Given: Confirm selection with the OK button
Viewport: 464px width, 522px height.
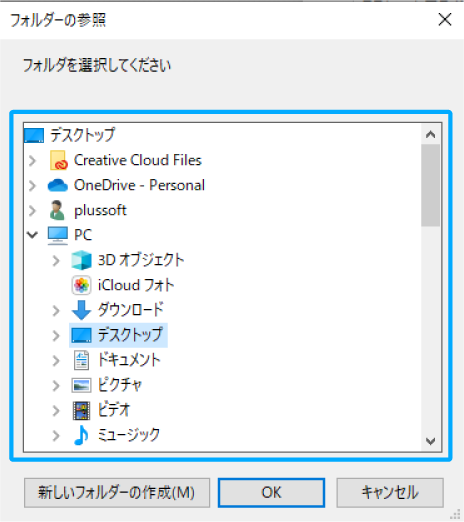Looking at the screenshot, I should point(271,493).
